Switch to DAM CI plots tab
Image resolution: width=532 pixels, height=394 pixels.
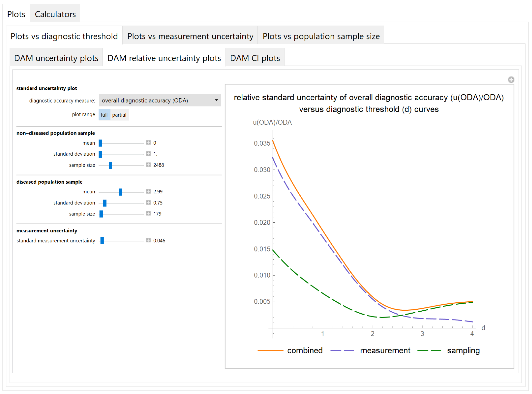point(255,58)
